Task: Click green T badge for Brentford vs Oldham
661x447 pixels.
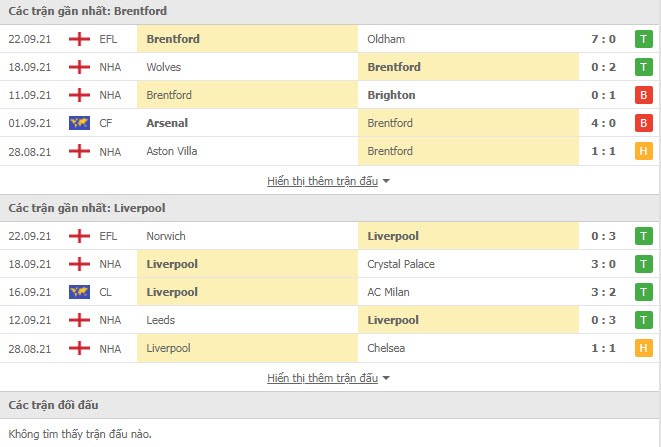Action: click(x=643, y=39)
